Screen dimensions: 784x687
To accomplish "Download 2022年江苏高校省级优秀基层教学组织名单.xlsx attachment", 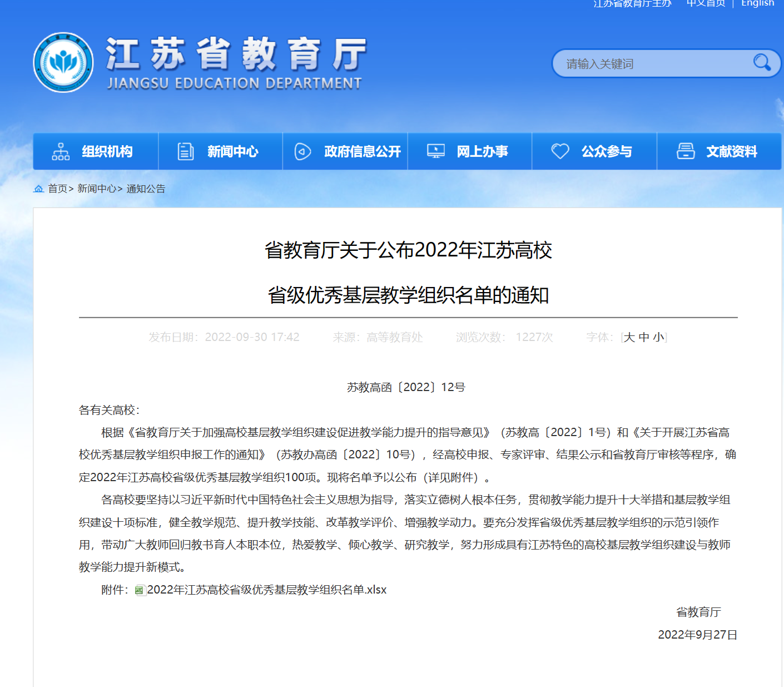I will [x=267, y=590].
